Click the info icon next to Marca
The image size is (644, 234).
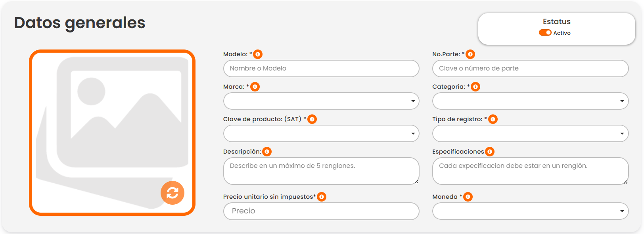[x=255, y=87]
